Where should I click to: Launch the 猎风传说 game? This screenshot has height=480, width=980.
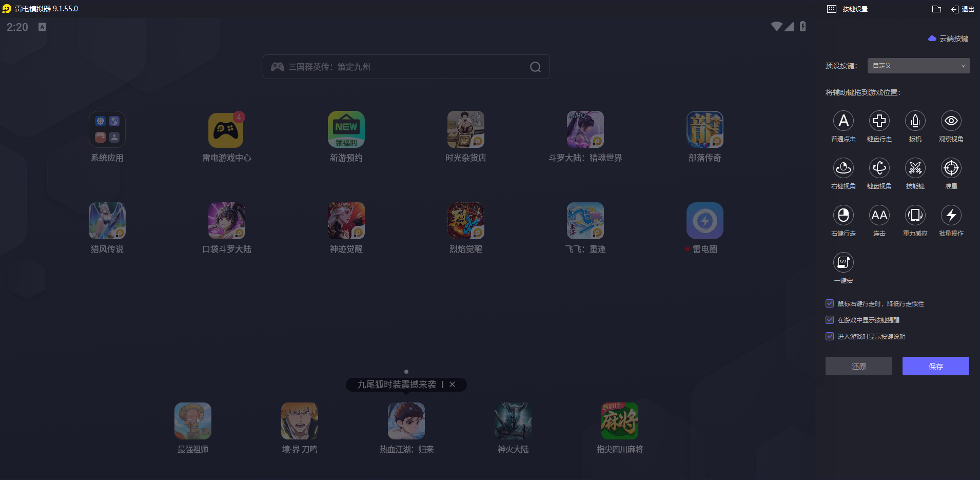pyautogui.click(x=107, y=221)
